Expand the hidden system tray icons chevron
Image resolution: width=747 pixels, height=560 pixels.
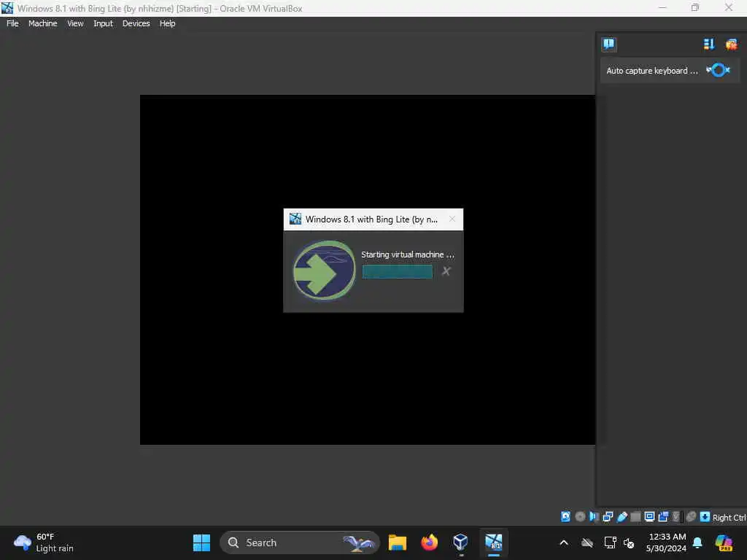click(x=564, y=542)
